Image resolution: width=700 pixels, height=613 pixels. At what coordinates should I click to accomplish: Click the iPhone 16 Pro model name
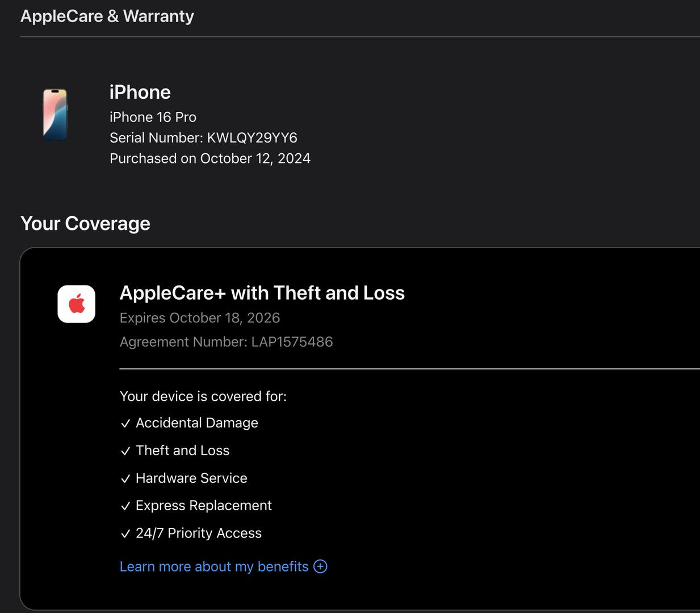(153, 117)
